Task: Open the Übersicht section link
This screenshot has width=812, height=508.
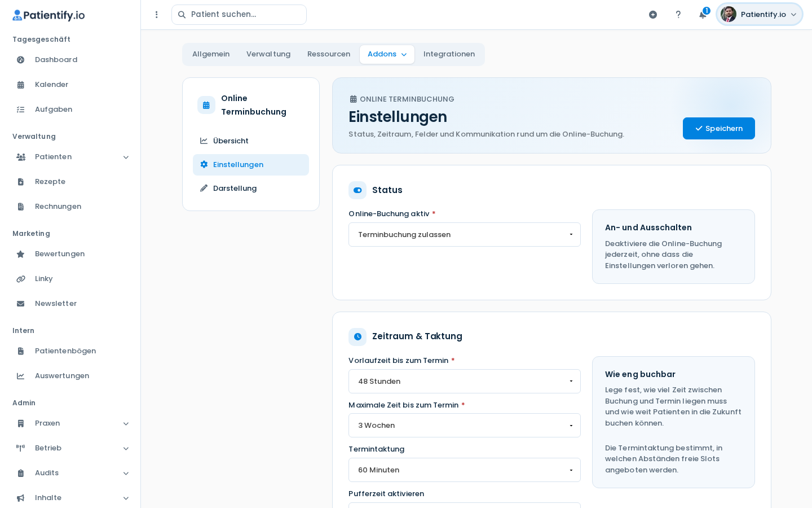Action: [x=251, y=141]
